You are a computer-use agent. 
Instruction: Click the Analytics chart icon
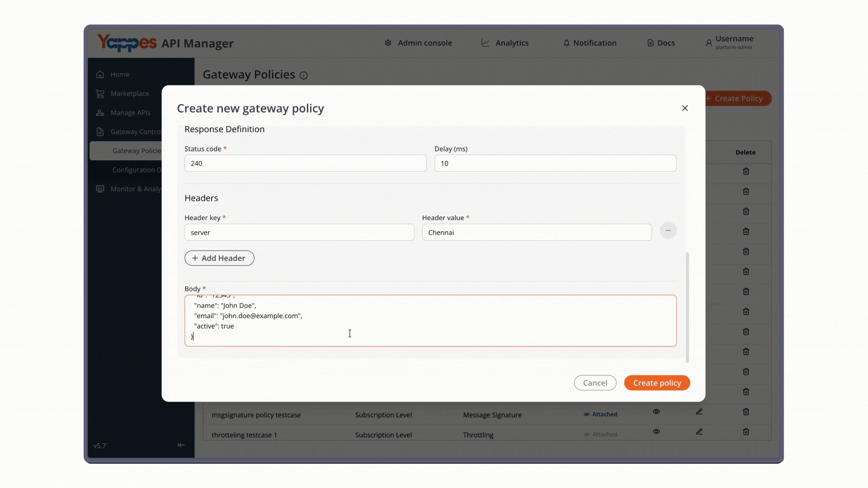click(485, 43)
